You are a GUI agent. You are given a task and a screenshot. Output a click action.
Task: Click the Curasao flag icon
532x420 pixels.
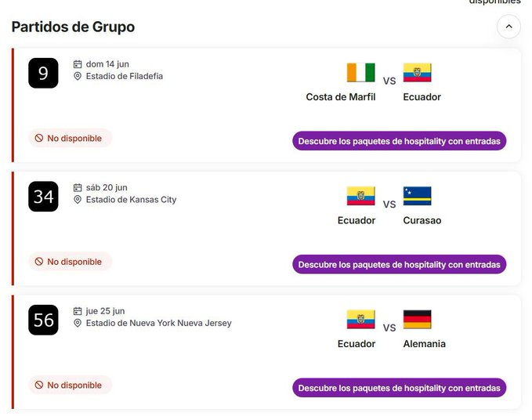click(x=417, y=196)
